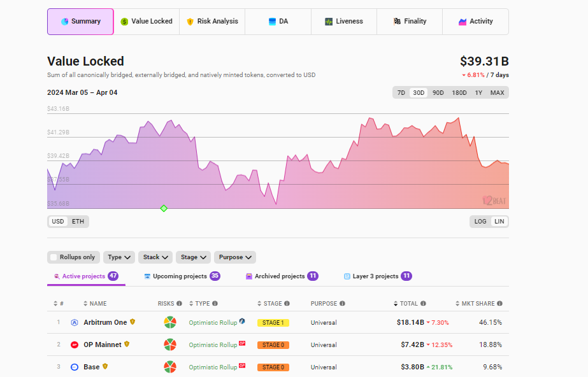Select the 90D time range
588x377 pixels.
click(438, 92)
